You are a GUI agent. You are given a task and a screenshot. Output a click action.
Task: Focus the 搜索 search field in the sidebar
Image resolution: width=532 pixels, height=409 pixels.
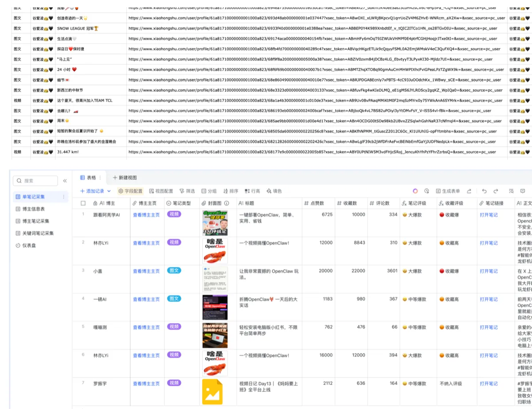(35, 181)
